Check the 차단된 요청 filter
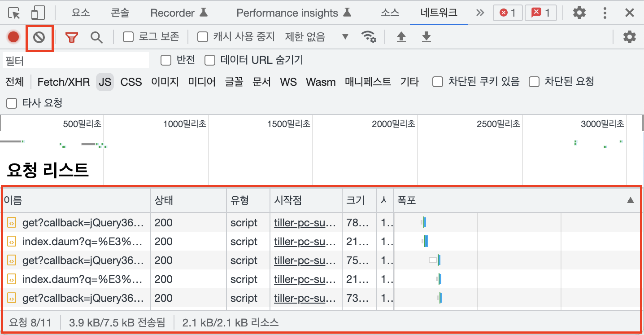 click(x=534, y=81)
